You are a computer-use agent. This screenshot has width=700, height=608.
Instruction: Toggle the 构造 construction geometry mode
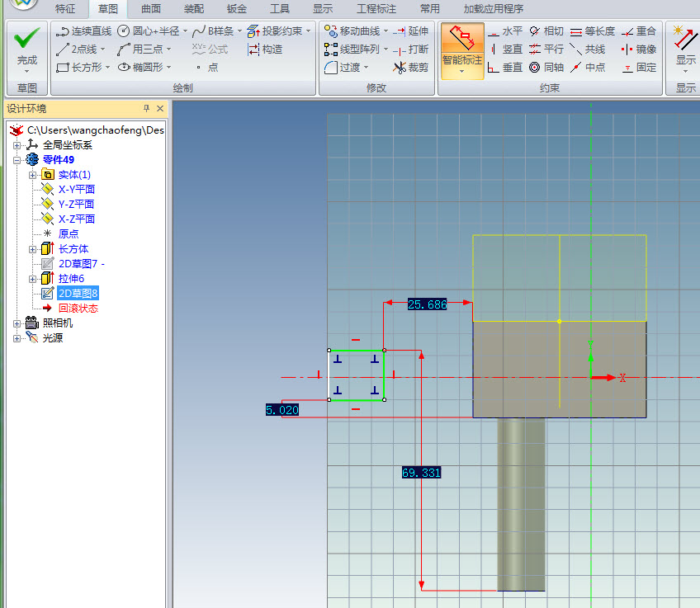click(265, 49)
